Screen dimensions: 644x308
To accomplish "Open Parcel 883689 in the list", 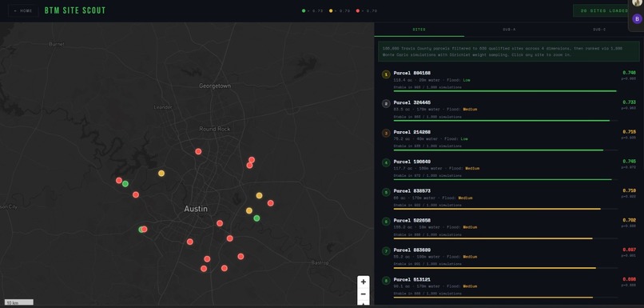I will [x=412, y=250].
